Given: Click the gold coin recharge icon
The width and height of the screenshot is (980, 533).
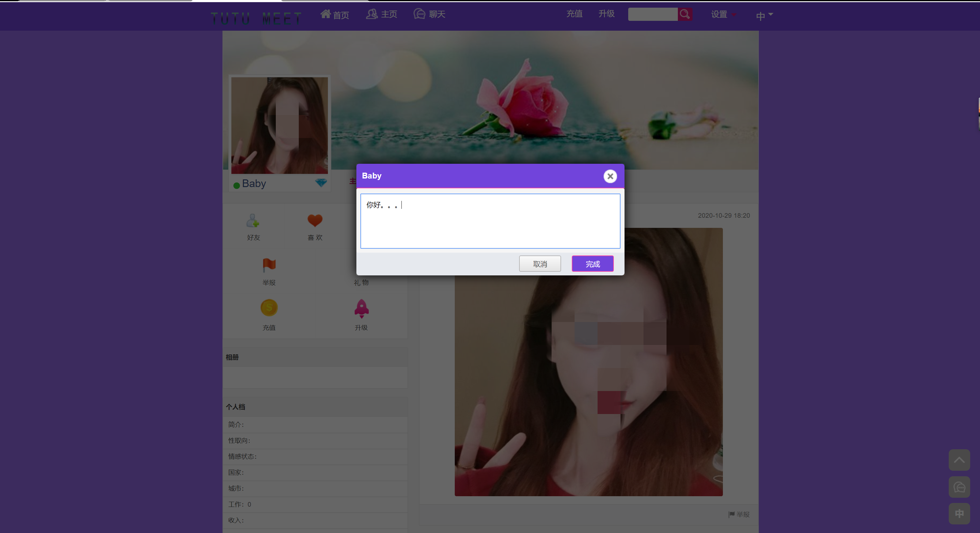Looking at the screenshot, I should point(269,308).
